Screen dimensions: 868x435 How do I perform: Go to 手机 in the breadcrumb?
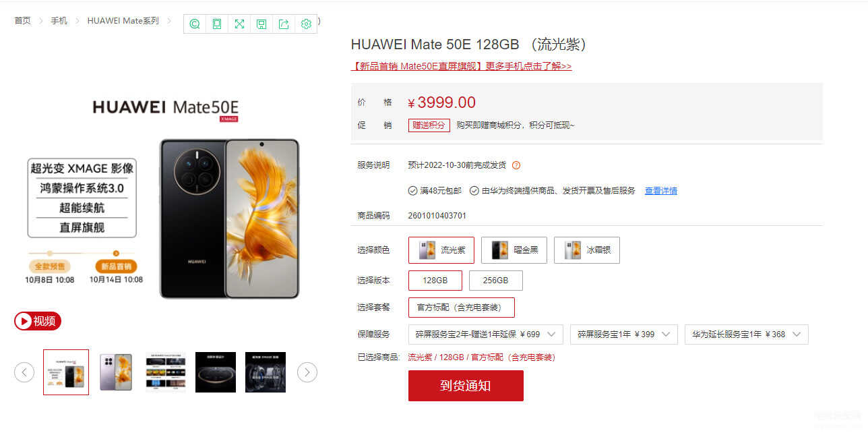coord(59,21)
